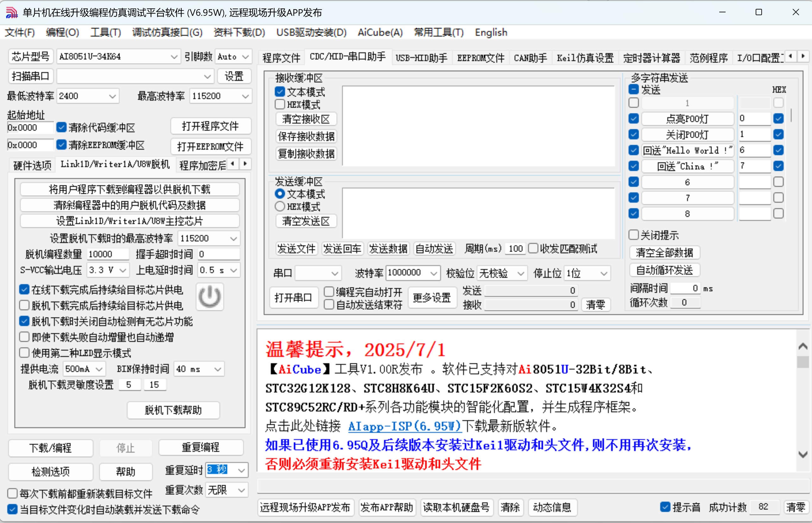Open 定时器计算器 tab
The width and height of the screenshot is (812, 523).
click(651, 58)
